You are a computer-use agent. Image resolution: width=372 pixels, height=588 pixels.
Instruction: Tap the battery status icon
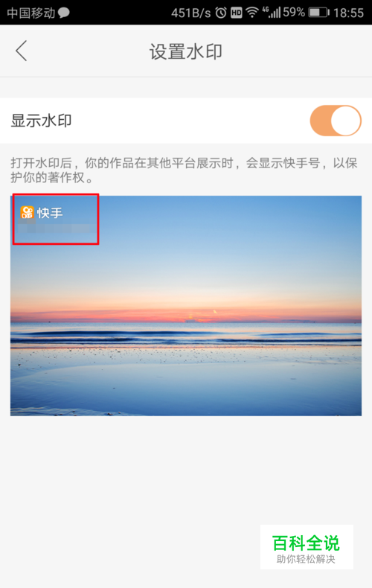[x=318, y=13]
